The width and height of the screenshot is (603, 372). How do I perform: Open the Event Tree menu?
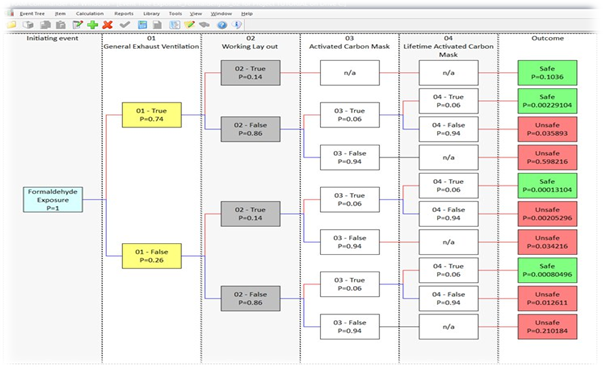pos(32,13)
